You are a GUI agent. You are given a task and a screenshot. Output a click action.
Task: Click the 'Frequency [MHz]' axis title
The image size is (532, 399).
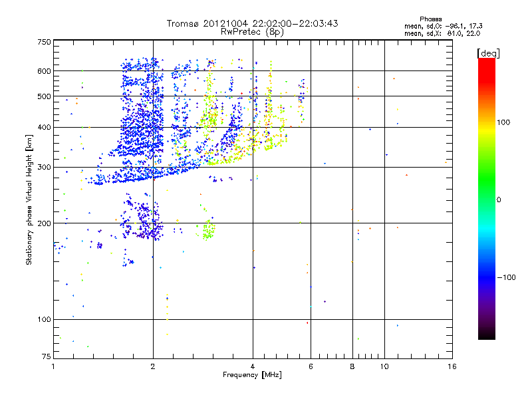click(252, 375)
